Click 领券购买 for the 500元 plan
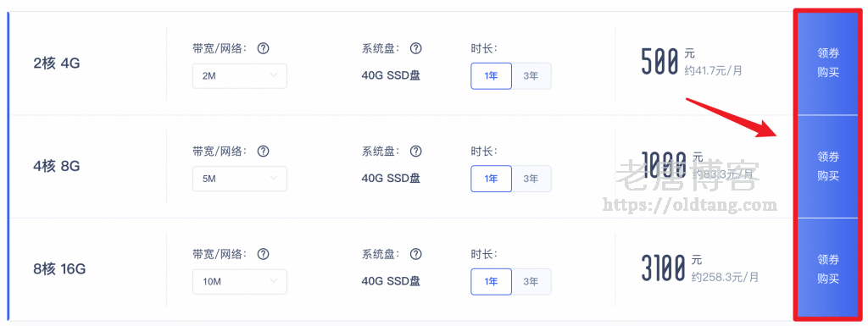Screen dimensions: 868x326 827,64
